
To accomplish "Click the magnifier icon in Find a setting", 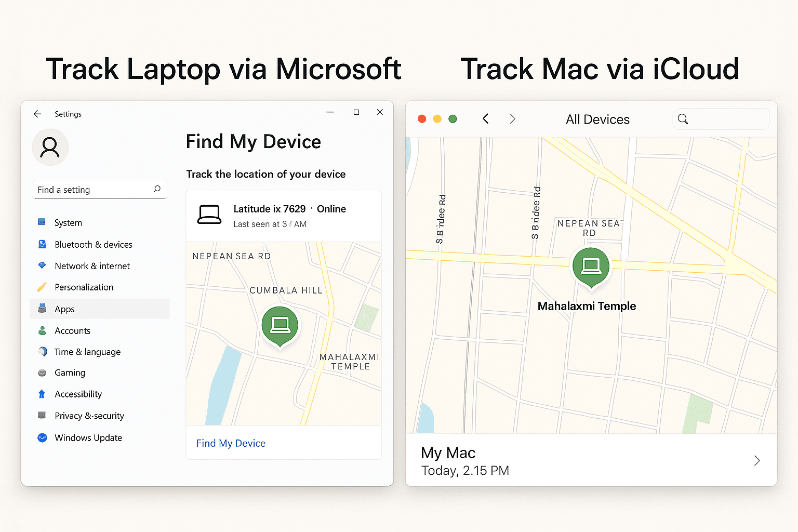I will tap(157, 189).
